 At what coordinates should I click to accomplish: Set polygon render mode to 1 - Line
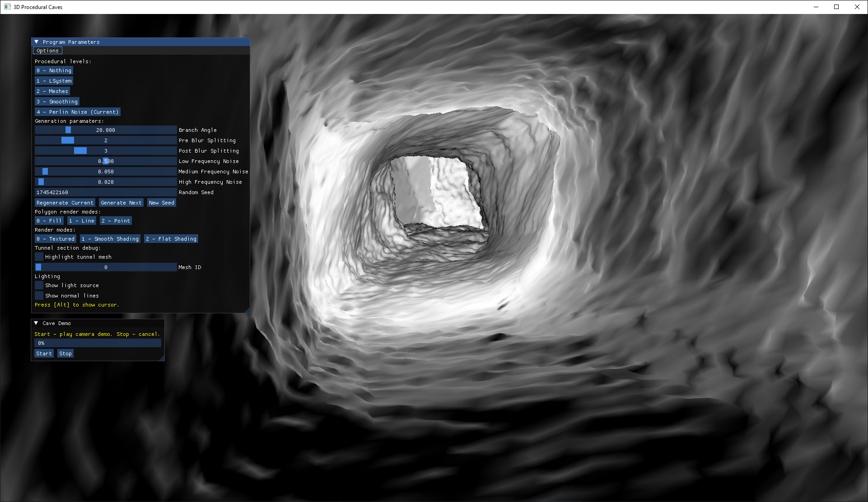[x=81, y=221]
